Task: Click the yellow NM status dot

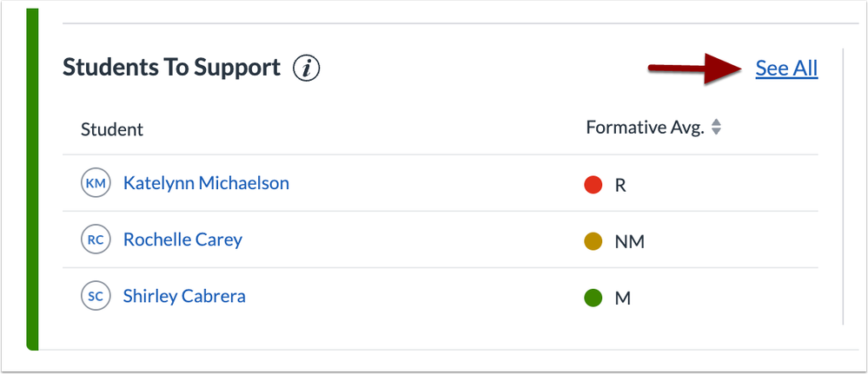Action: (593, 241)
